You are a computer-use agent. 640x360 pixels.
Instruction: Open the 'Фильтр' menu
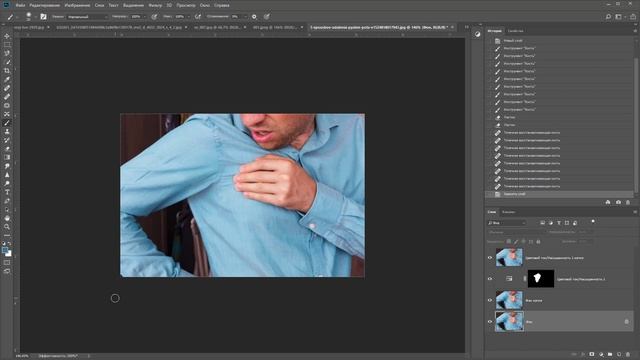155,5
